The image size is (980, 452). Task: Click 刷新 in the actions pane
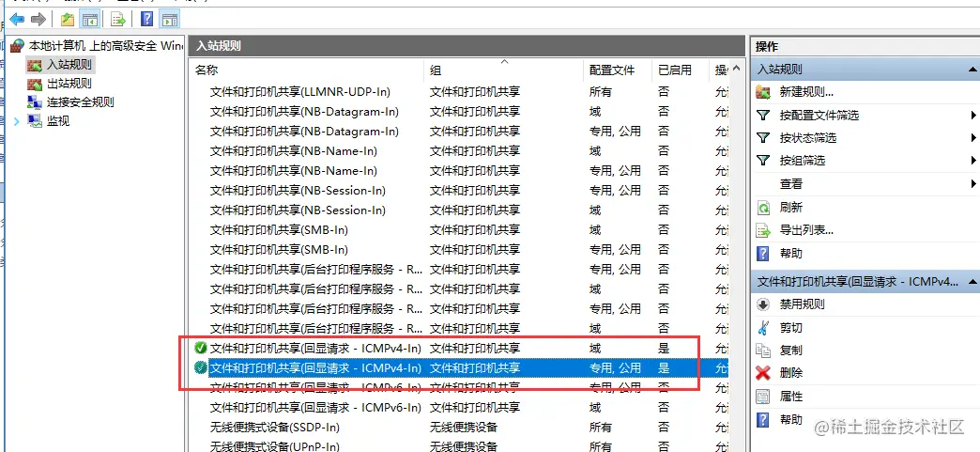click(790, 208)
